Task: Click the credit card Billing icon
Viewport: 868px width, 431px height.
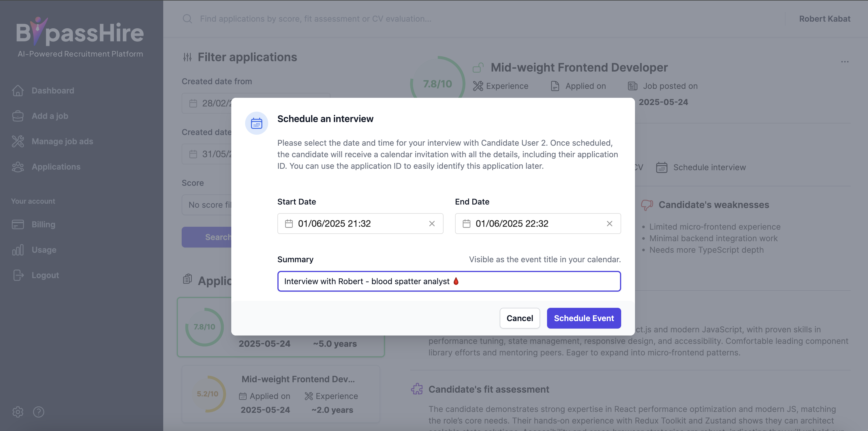Action: click(x=18, y=224)
